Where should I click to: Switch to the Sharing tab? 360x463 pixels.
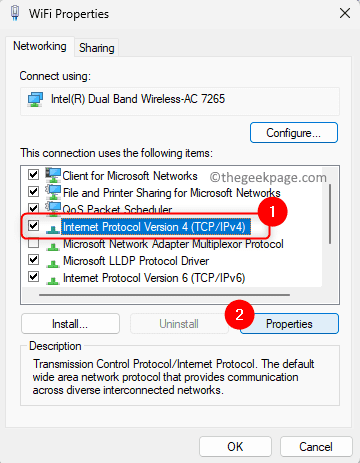(97, 48)
